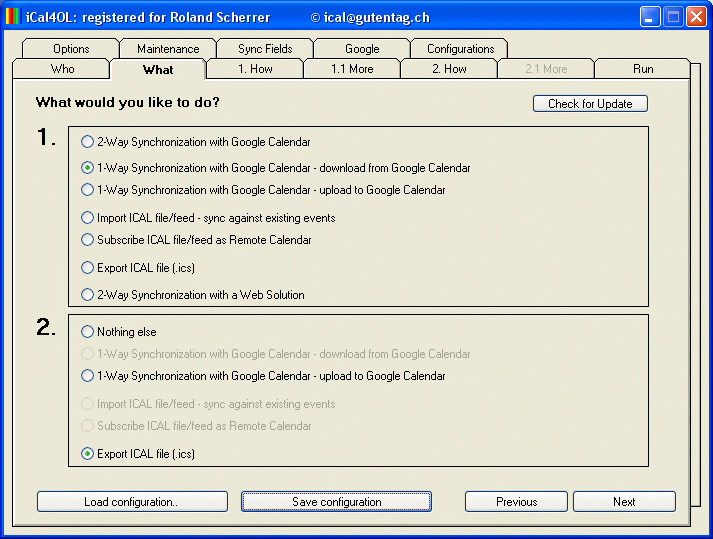The image size is (713, 539).
Task: Open the Google tab
Action: pyautogui.click(x=362, y=49)
